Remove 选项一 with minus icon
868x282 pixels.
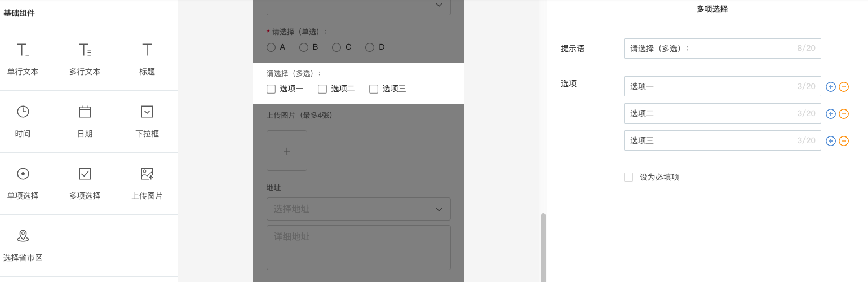[x=844, y=87]
